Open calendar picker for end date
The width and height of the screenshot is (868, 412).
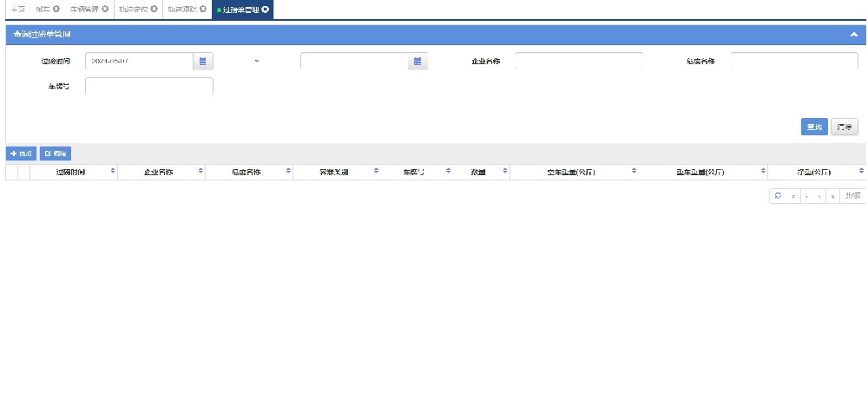(x=418, y=62)
